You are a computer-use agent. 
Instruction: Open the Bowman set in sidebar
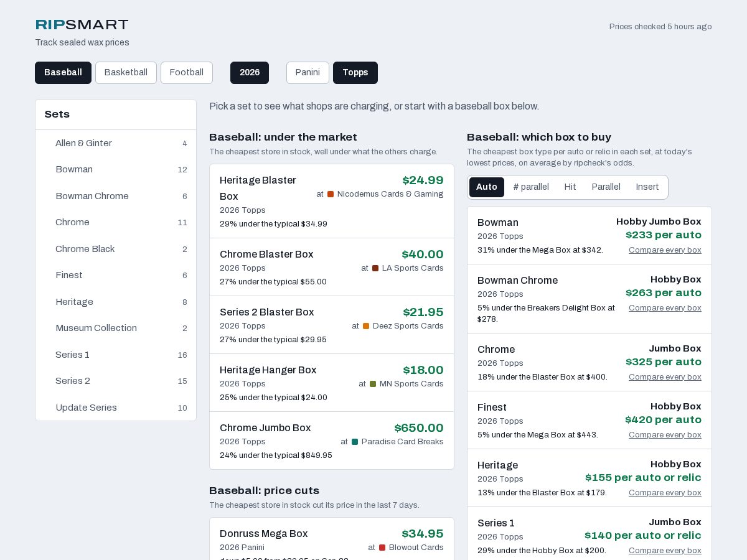tap(116, 170)
